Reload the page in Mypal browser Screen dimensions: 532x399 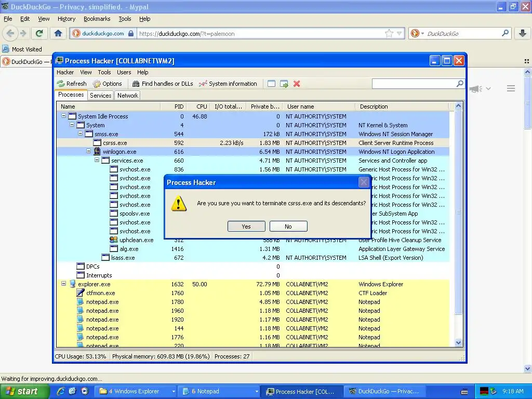click(x=39, y=33)
